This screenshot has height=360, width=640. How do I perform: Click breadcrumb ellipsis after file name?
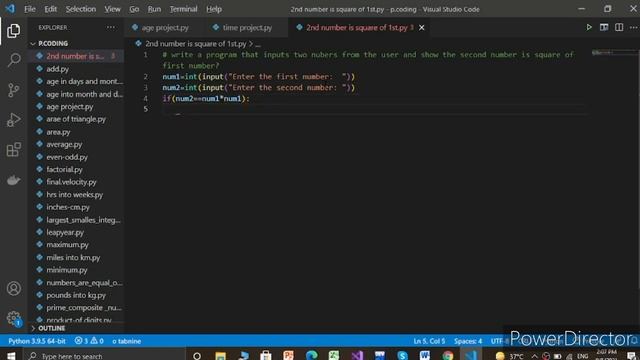258,44
